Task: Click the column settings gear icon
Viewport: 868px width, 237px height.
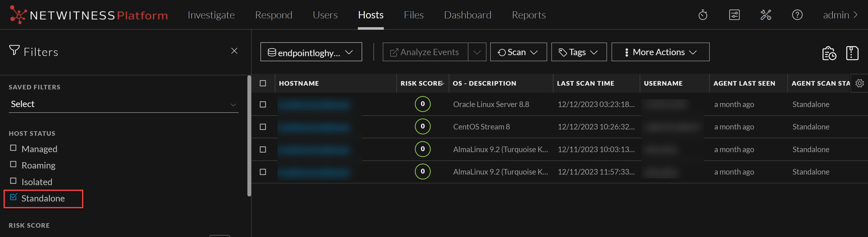Action: point(859,83)
